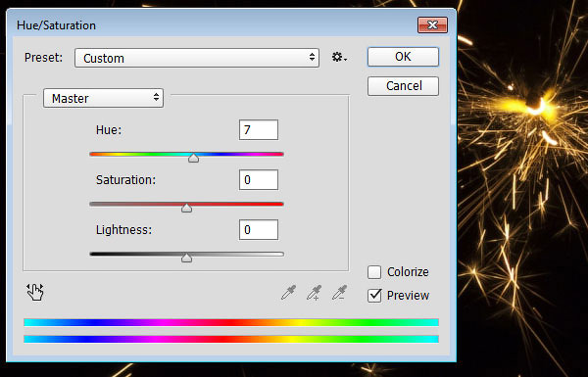Image resolution: width=588 pixels, height=377 pixels.
Task: Click the Lightness value field
Action: coord(259,230)
